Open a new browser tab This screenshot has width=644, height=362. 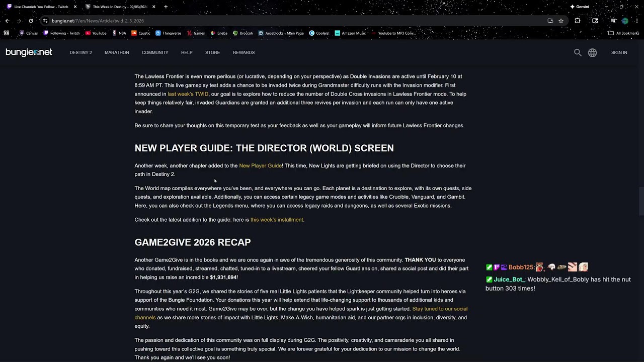(166, 7)
